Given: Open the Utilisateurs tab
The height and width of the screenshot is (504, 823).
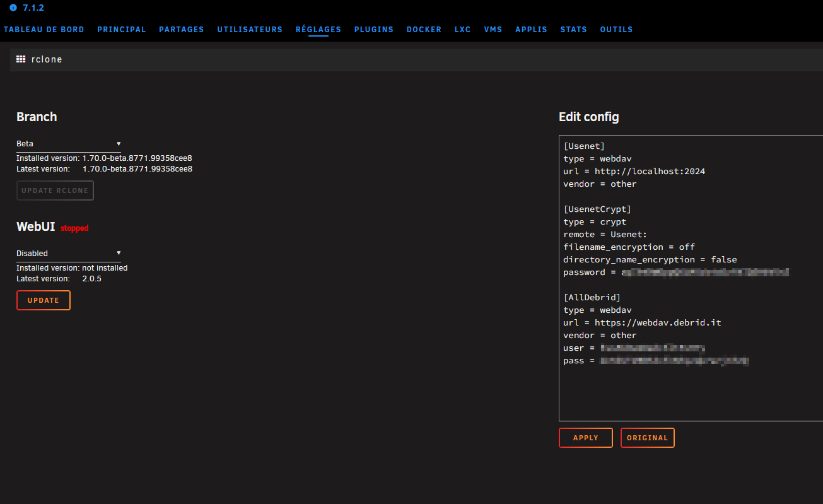Looking at the screenshot, I should 250,30.
